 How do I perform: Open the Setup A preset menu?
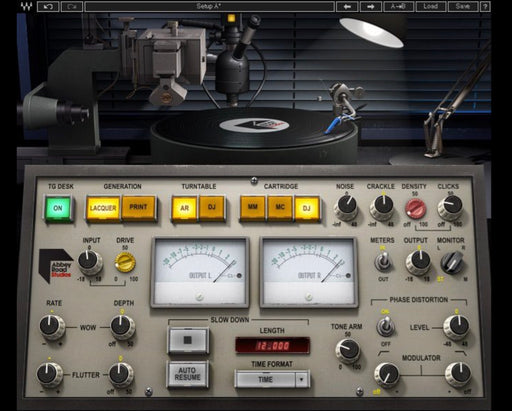pos(209,6)
